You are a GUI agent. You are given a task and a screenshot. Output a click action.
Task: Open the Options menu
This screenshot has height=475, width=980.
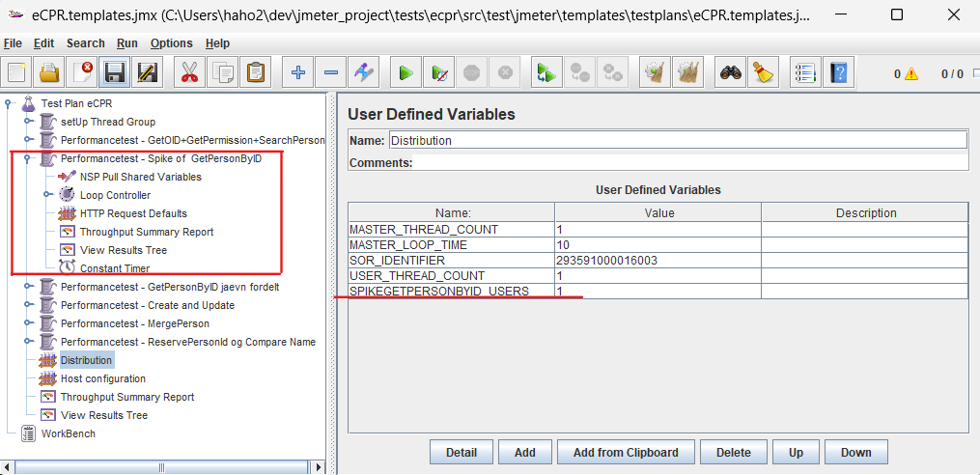coord(171,43)
